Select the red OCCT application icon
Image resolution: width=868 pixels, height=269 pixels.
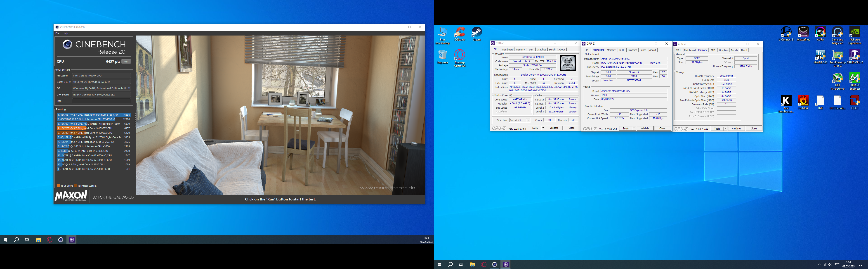pyautogui.click(x=855, y=102)
